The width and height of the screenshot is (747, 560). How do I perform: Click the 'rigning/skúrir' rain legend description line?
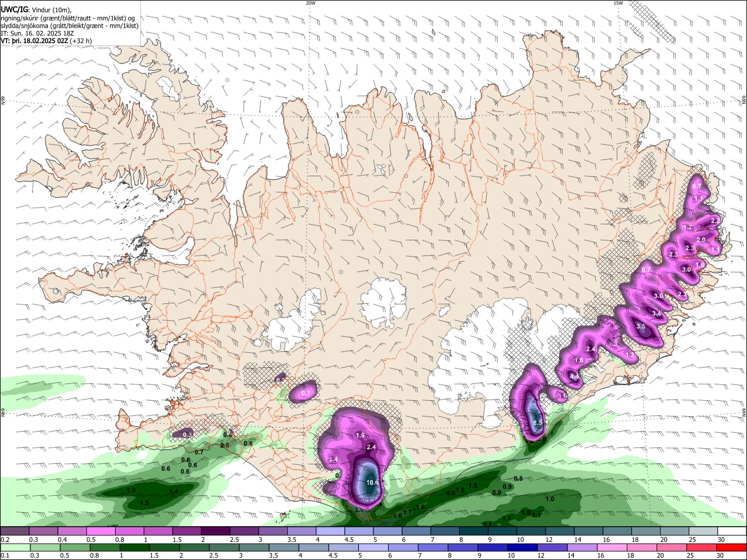point(67,18)
